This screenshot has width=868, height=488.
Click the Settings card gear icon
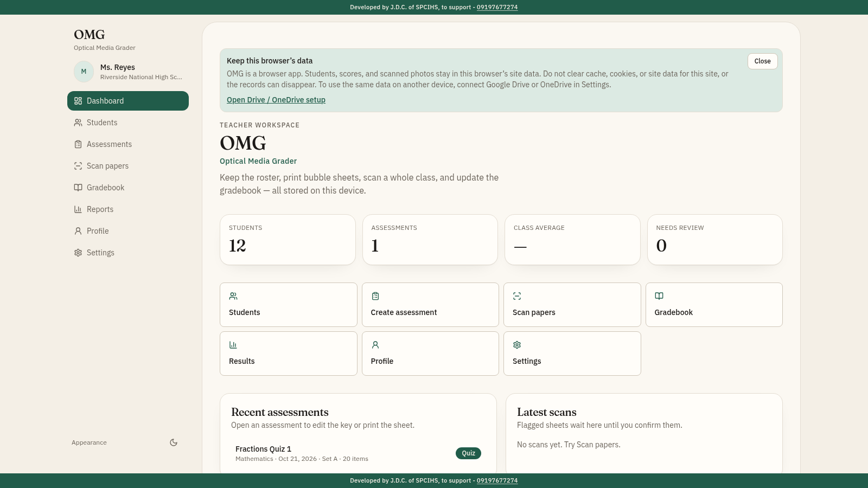pyautogui.click(x=517, y=345)
